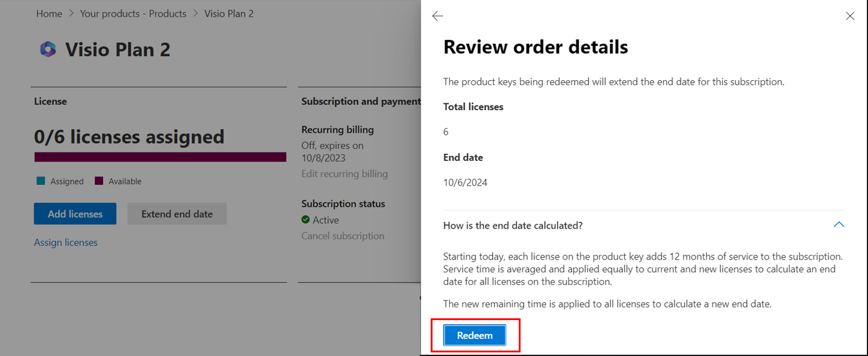Go back using the panel's left arrow
This screenshot has width=868, height=356.
tap(437, 16)
